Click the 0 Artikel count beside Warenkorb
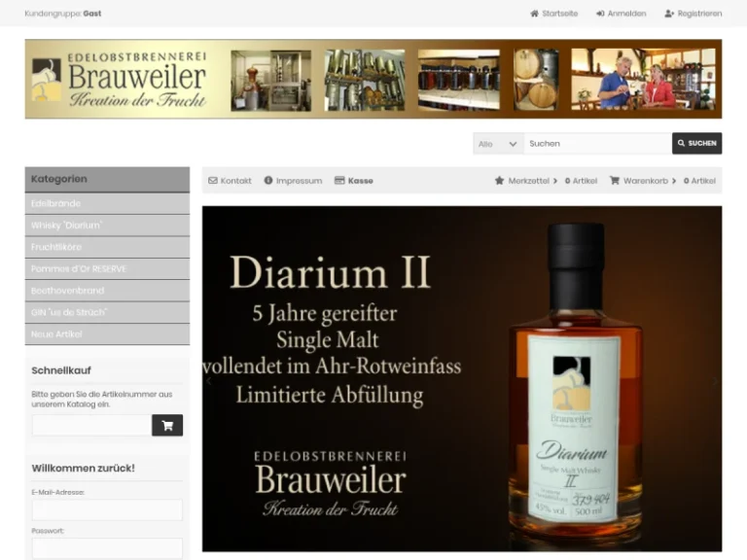This screenshot has width=747, height=560. pos(700,181)
